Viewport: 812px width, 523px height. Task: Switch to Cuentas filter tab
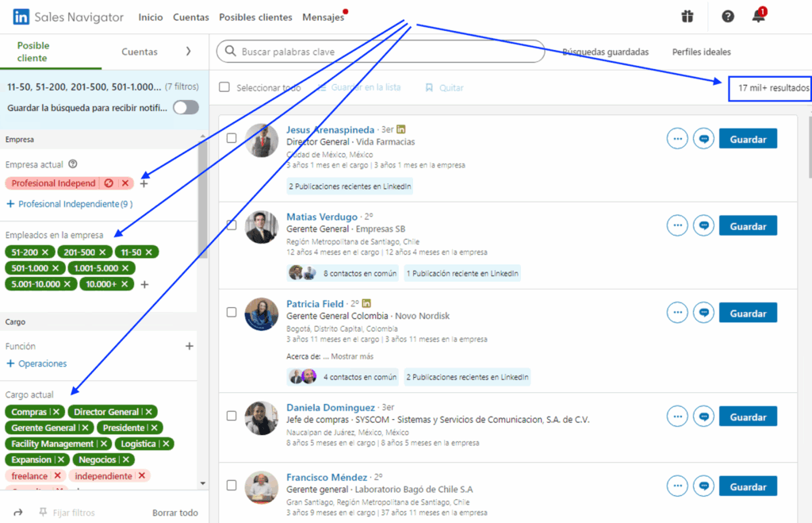pyautogui.click(x=140, y=52)
